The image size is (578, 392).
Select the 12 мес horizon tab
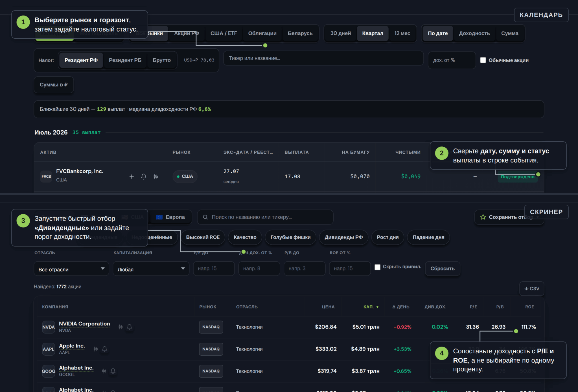coord(402,33)
